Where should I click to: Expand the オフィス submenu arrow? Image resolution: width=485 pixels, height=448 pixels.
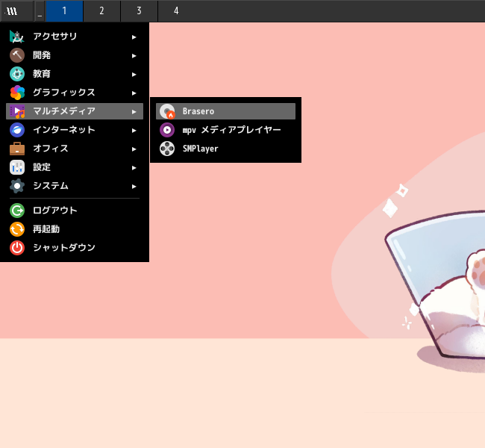pos(134,149)
